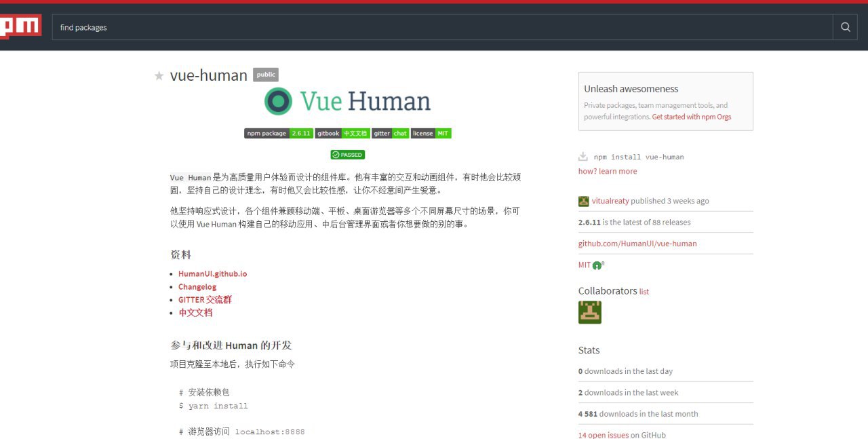Open the how? learn more link
The width and height of the screenshot is (868, 439).
608,171
